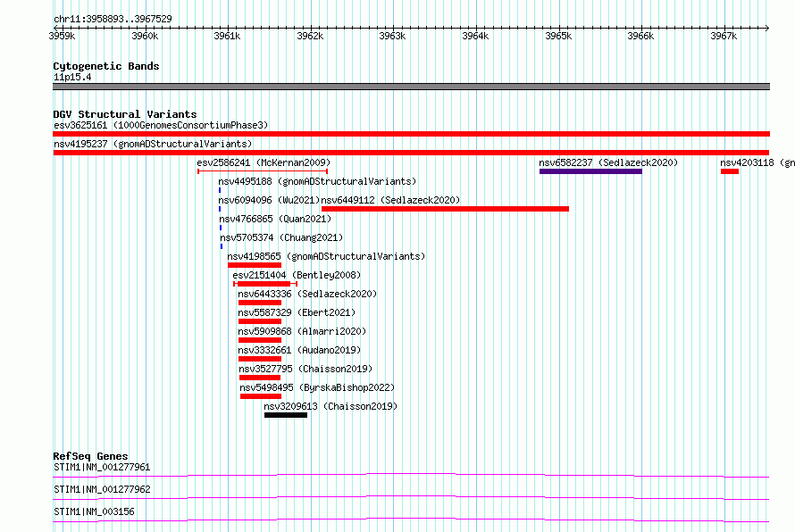Select the gray 11p15.4 cytogenetic band bar
The height and width of the screenshot is (532, 795).
[411, 87]
